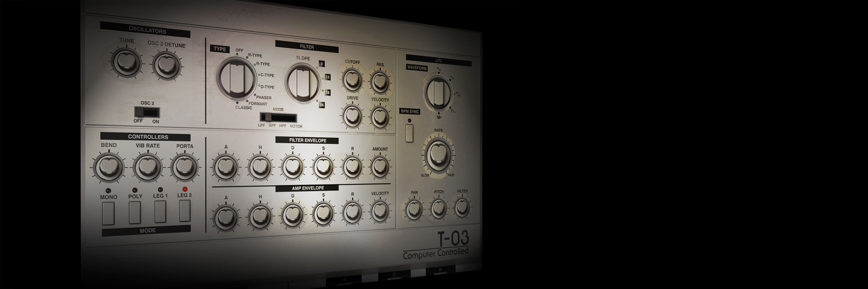
Task: Adjust the filter RES knob
Action: coord(380,81)
